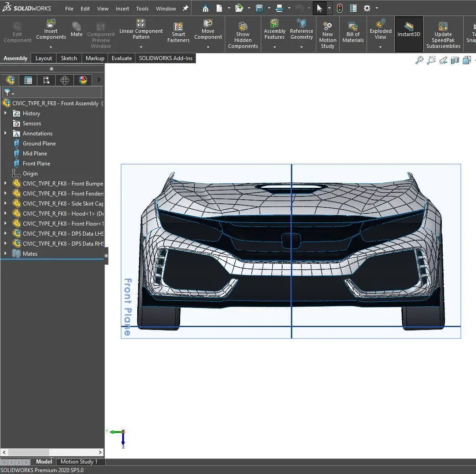Open Linear Component Pattern dropdown arrow

[x=141, y=47]
